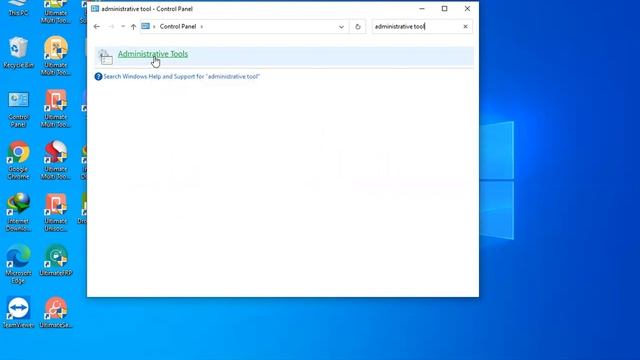This screenshot has width=640, height=360.
Task: Clear the search box with X
Action: pyautogui.click(x=465, y=27)
